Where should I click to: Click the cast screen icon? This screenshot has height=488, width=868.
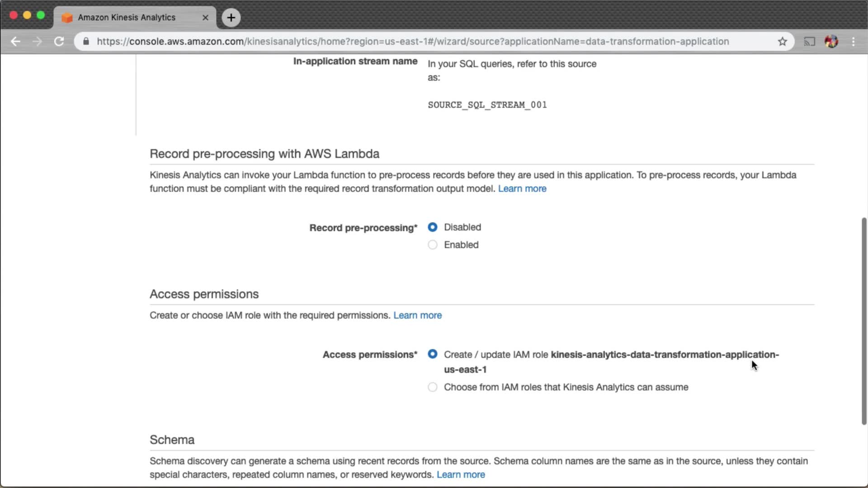coord(809,42)
